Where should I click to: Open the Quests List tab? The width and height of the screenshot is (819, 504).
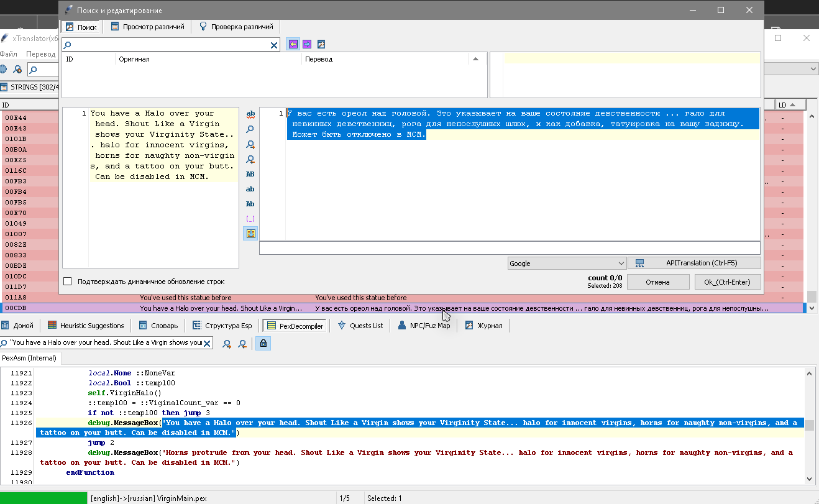pos(360,326)
